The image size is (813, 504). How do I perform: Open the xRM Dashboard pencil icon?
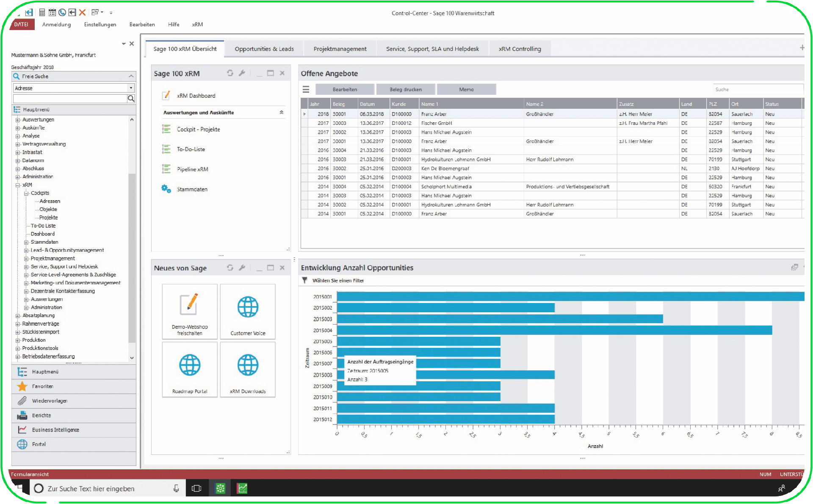point(166,96)
